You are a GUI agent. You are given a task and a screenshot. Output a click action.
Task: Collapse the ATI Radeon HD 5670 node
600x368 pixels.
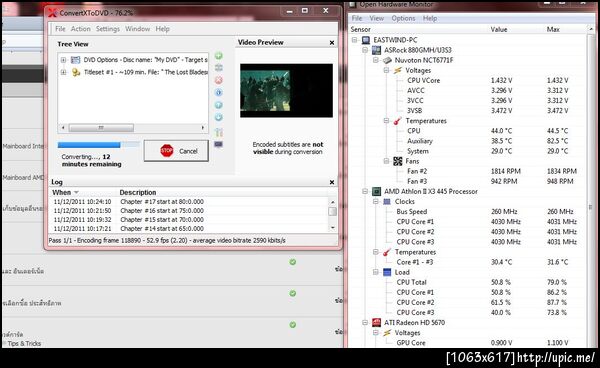(365, 322)
